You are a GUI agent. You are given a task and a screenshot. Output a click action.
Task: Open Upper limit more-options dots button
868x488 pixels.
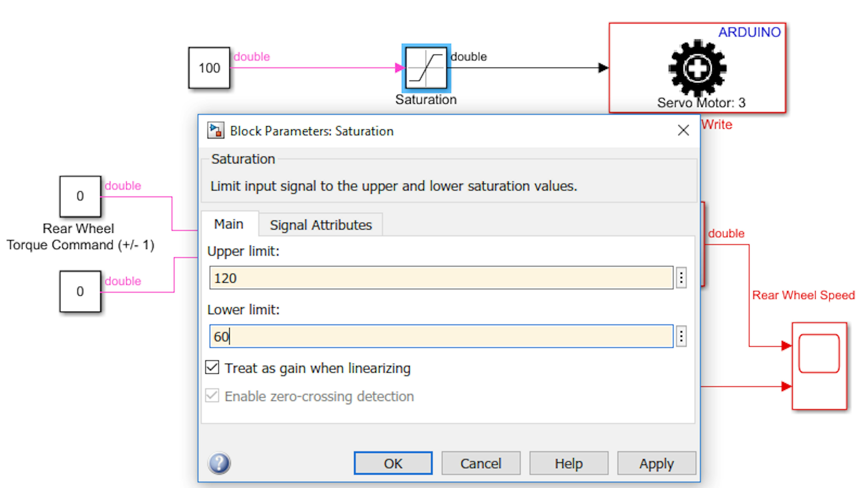(681, 278)
